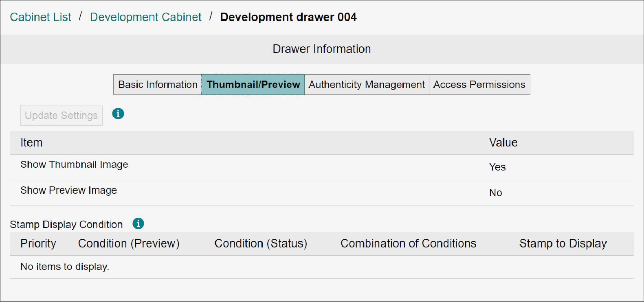Click the No value for preview image

(x=495, y=193)
